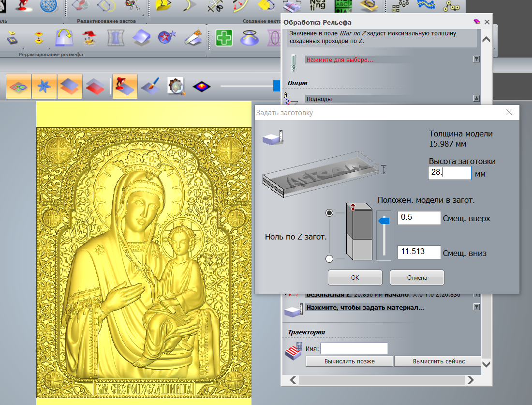Click the Высота заготовки input field
The image size is (532, 405).
pyautogui.click(x=450, y=173)
